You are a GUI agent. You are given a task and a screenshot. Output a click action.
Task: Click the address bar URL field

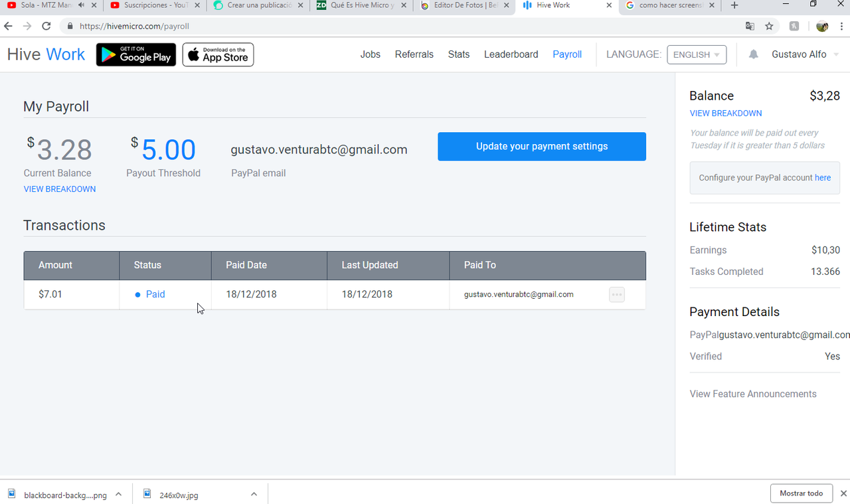coord(398,27)
